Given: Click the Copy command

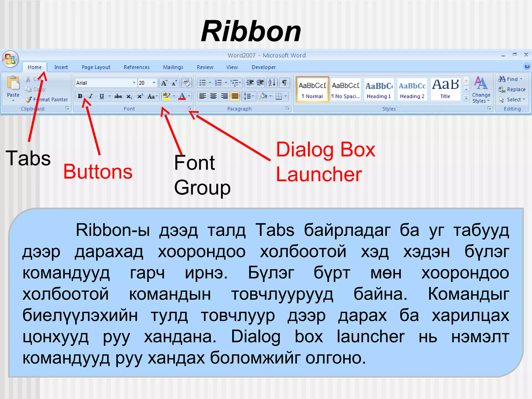Looking at the screenshot, I should 35,89.
